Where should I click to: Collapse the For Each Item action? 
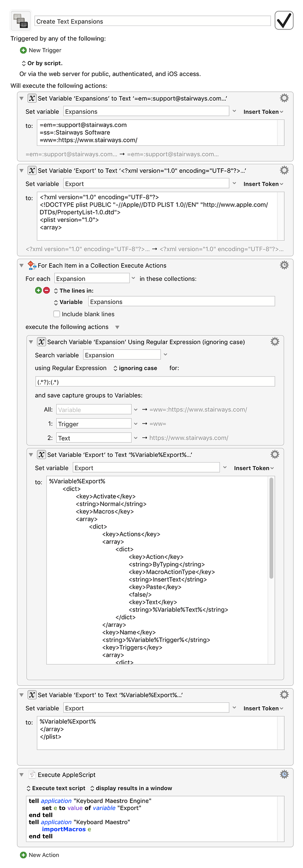pos(22,265)
